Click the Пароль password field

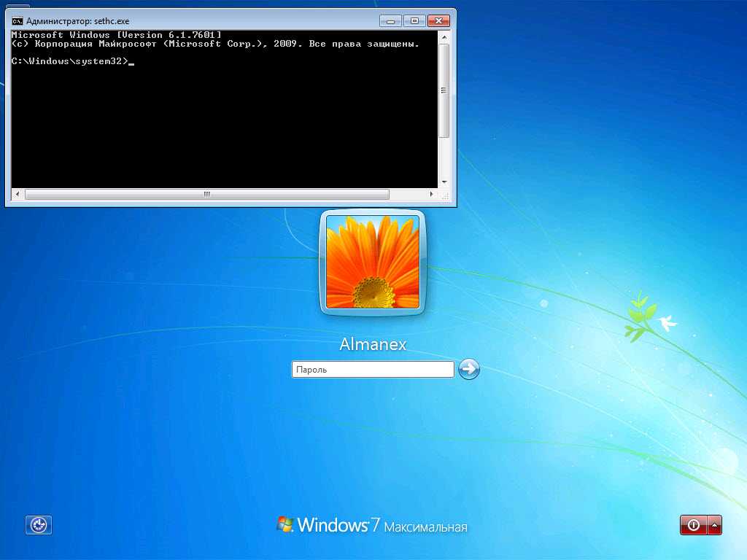click(x=372, y=370)
